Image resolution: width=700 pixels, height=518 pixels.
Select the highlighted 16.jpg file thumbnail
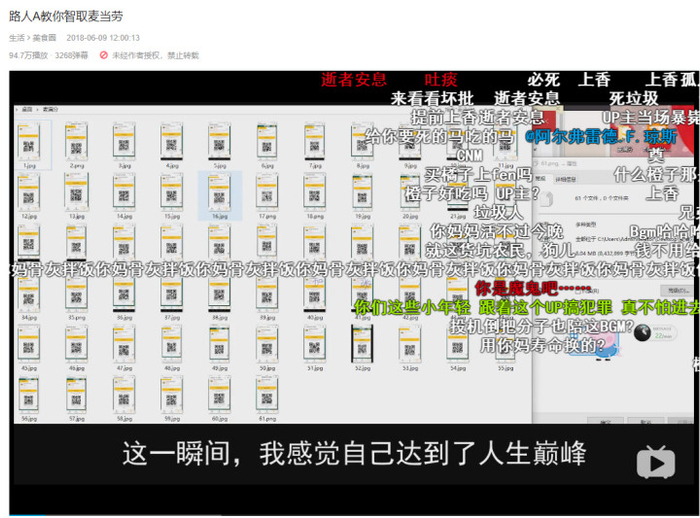click(x=220, y=195)
